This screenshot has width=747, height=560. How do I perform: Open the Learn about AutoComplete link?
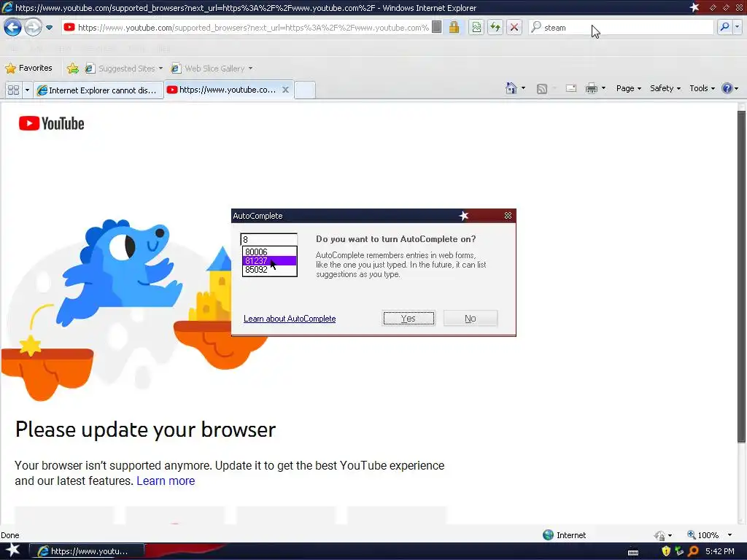point(290,319)
